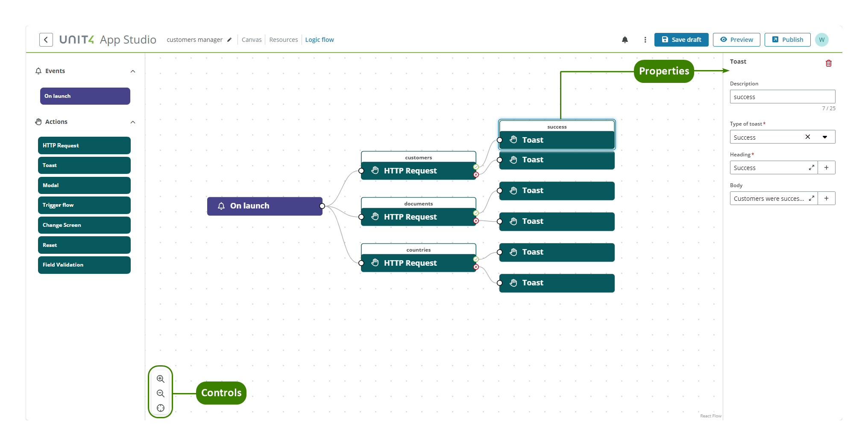Add a variable to Heading with the plus icon
This screenshot has height=446, width=868.
827,167
